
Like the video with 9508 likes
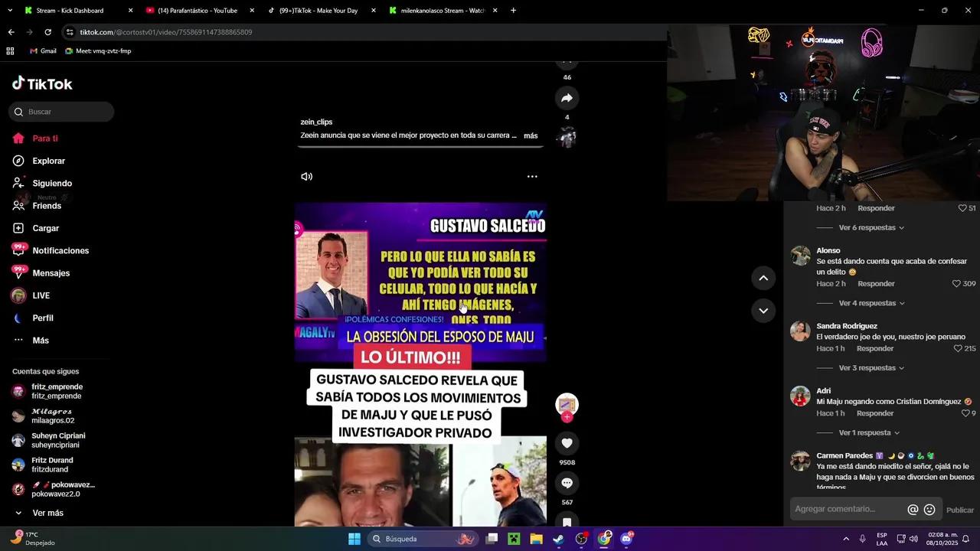pyautogui.click(x=567, y=443)
